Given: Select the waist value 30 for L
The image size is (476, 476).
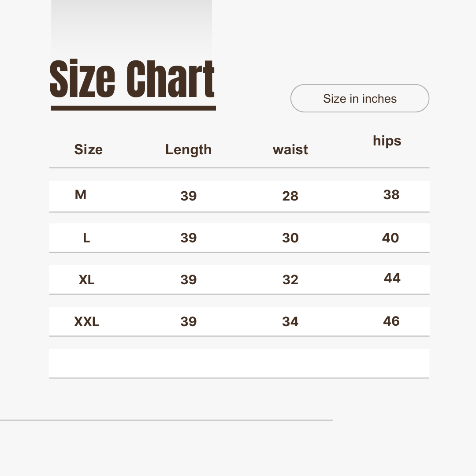Looking at the screenshot, I should click(x=290, y=238).
